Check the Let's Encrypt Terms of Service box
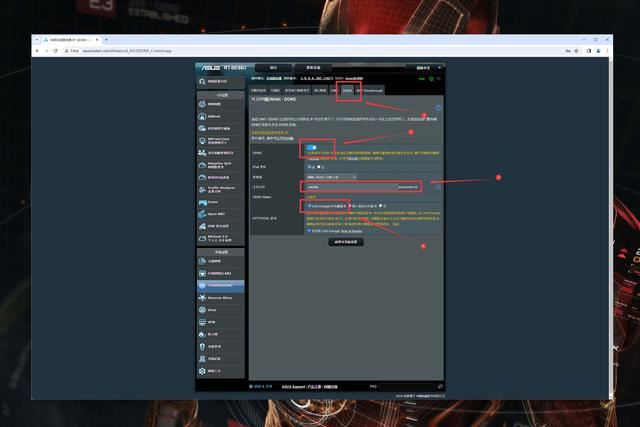 click(309, 230)
